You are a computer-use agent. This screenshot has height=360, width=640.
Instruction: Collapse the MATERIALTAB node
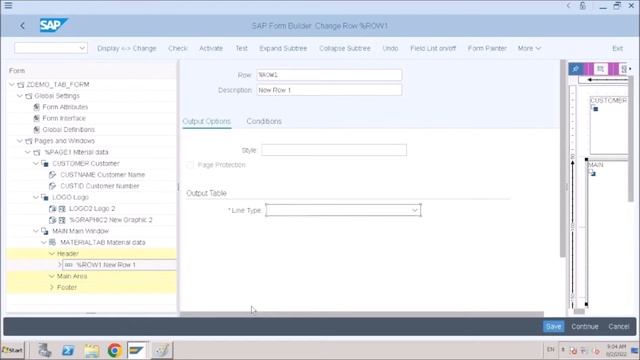44,242
